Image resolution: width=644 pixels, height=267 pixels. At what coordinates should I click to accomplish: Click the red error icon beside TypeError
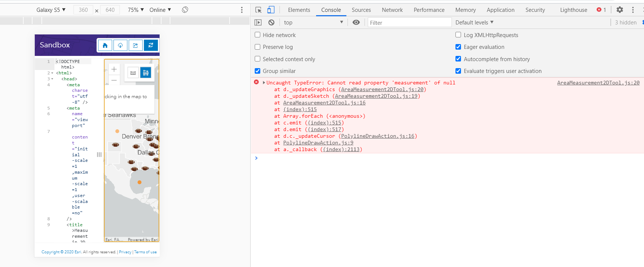[257, 82]
